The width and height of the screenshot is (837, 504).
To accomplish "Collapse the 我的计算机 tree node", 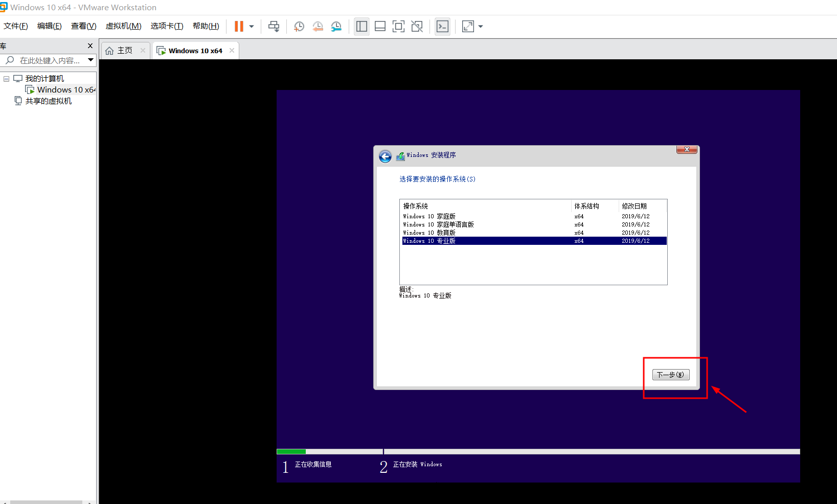I will [x=6, y=79].
